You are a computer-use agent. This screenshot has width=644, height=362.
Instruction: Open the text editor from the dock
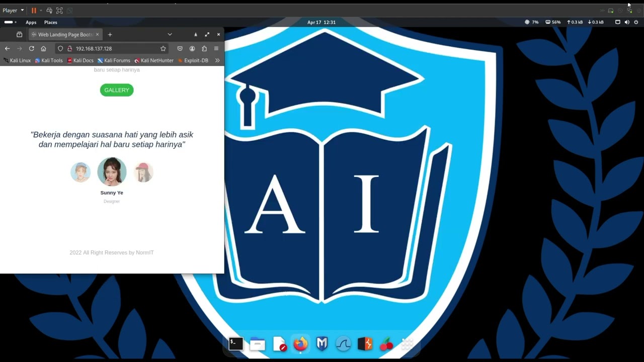[279, 344]
